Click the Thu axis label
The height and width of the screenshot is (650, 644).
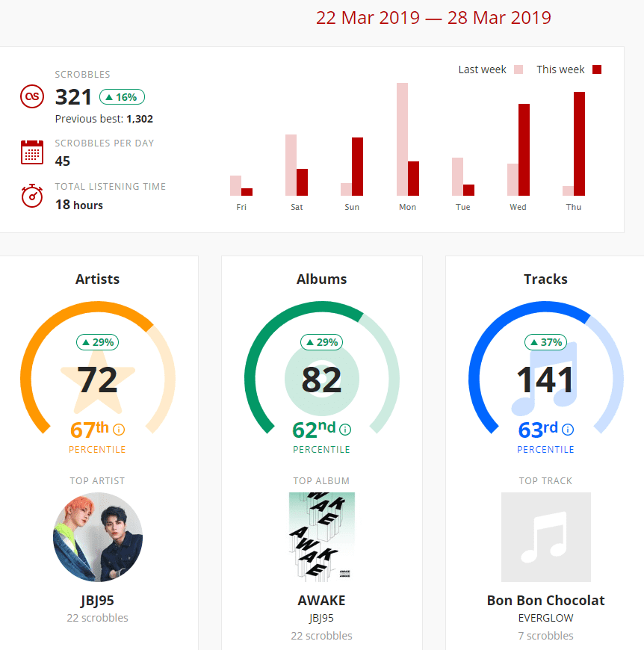coord(574,207)
